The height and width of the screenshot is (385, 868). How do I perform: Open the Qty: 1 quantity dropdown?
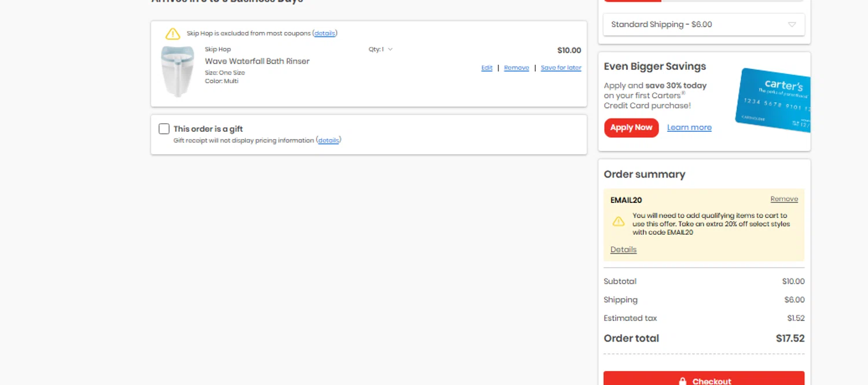381,49
